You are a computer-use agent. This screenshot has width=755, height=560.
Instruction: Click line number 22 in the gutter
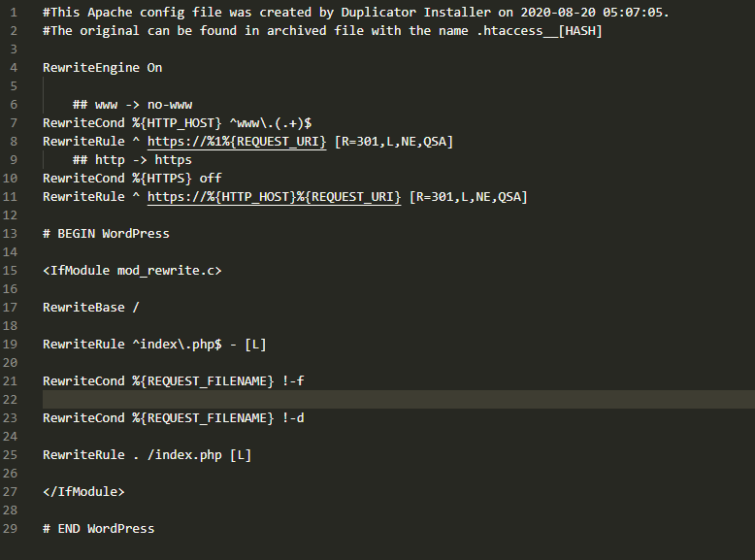[x=11, y=400]
